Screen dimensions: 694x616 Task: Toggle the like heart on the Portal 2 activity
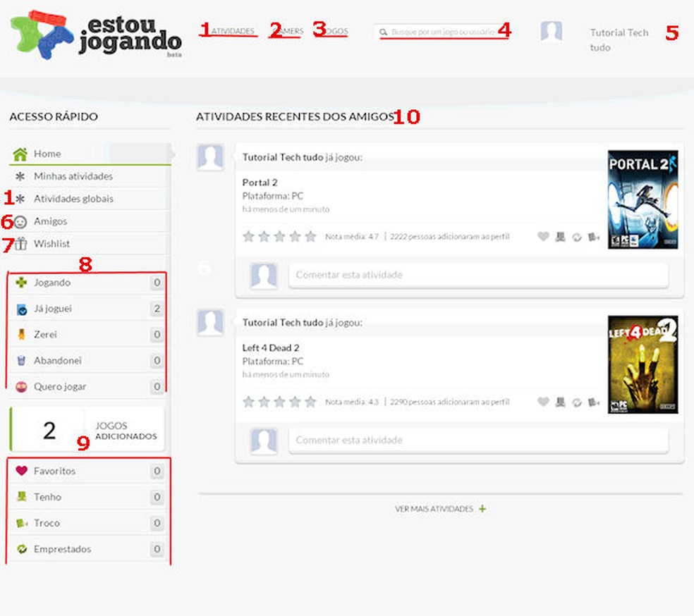click(x=543, y=238)
